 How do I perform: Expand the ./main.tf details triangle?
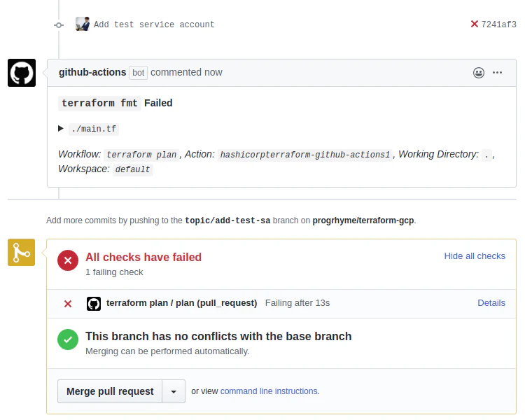coord(61,128)
